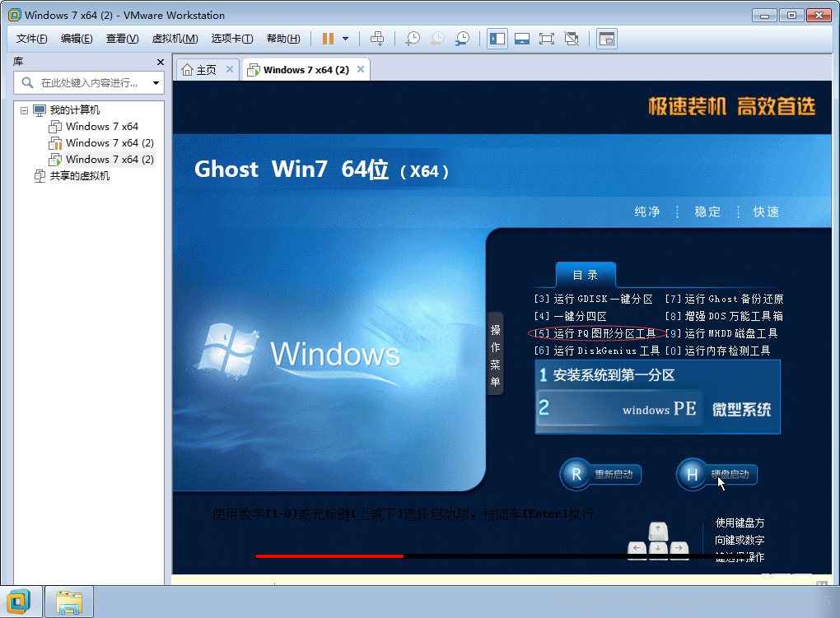Viewport: 840px width, 618px height.
Task: Enter full screen mode icon
Action: point(547,39)
